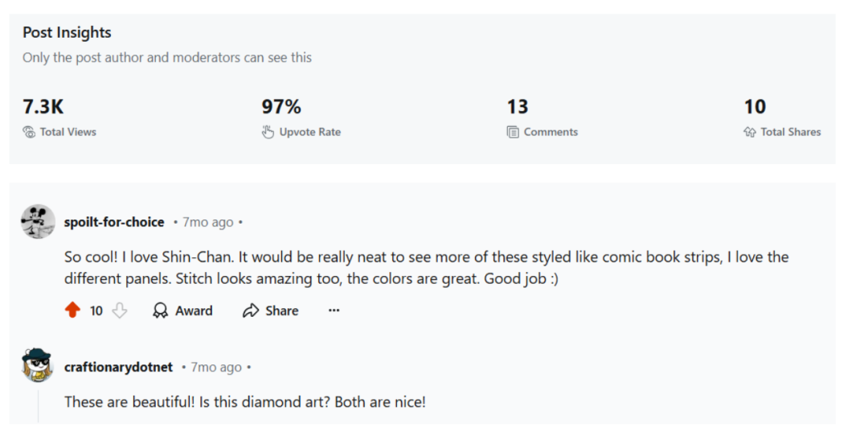This screenshot has width=868, height=436.
Task: Click the first comment's 7mo ago timestamp
Action: click(x=208, y=222)
